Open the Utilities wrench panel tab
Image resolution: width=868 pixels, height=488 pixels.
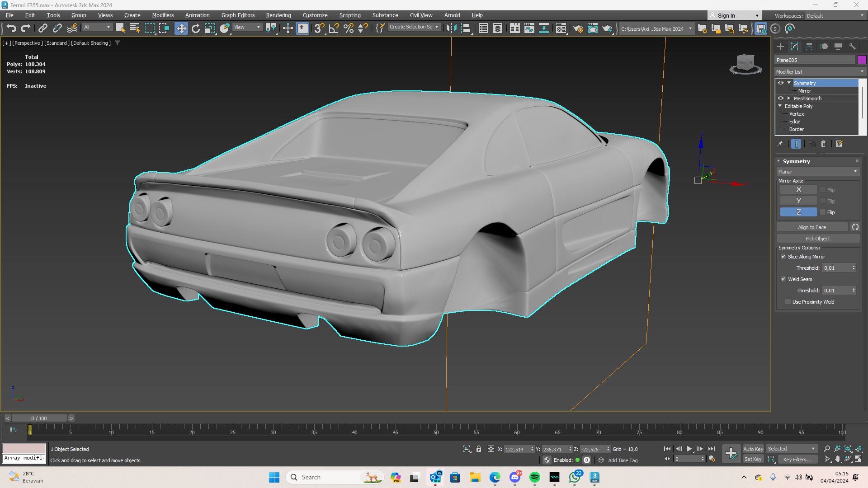click(853, 47)
